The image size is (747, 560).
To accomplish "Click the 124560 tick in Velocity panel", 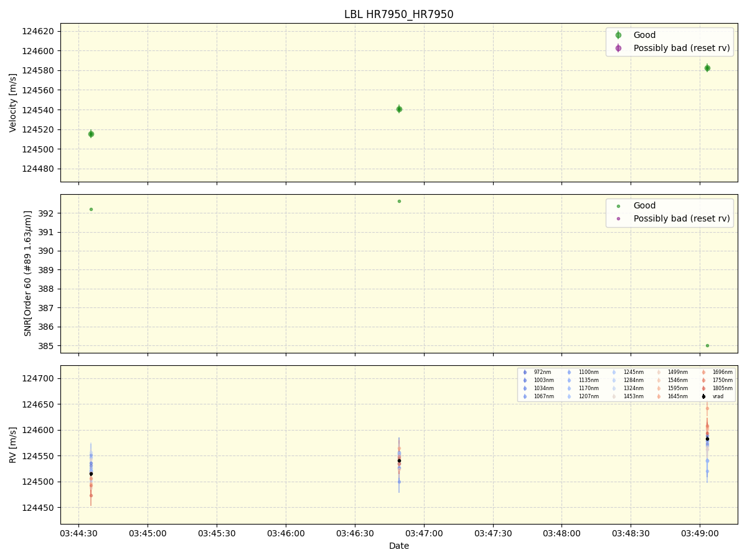I will [x=39, y=90].
